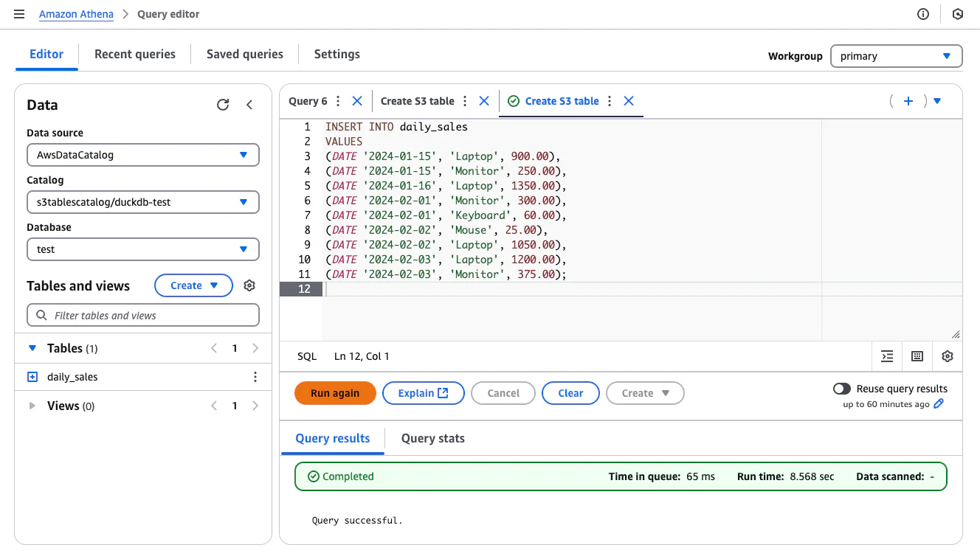Open the Create dropdown in Tables and views
The height and width of the screenshot is (559, 980).
pyautogui.click(x=193, y=285)
